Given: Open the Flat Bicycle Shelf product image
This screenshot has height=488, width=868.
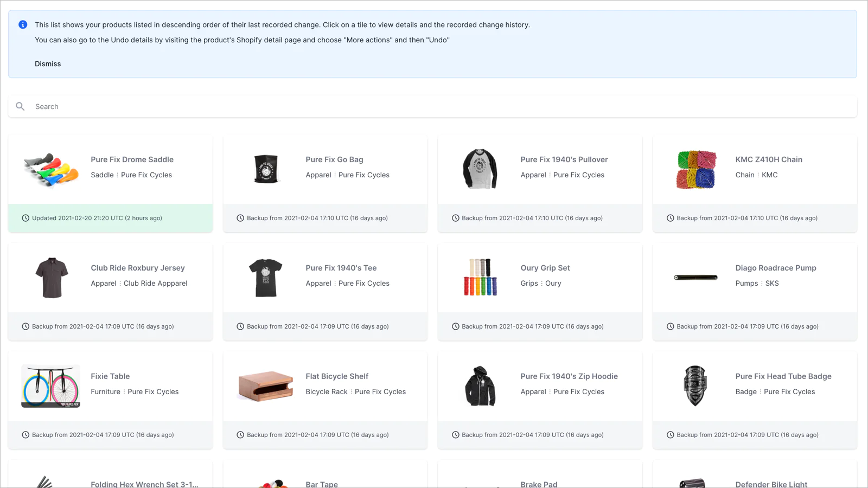Looking at the screenshot, I should click(x=265, y=386).
